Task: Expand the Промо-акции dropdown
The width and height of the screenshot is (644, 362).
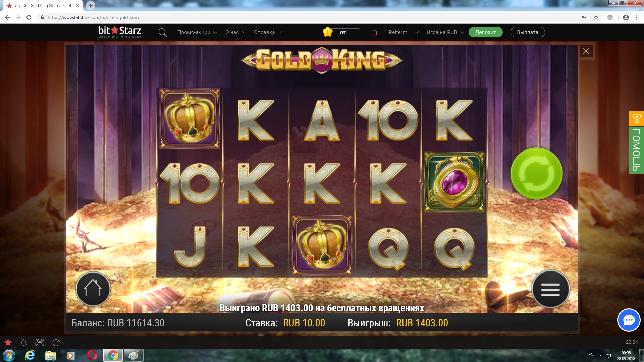Action: [197, 32]
